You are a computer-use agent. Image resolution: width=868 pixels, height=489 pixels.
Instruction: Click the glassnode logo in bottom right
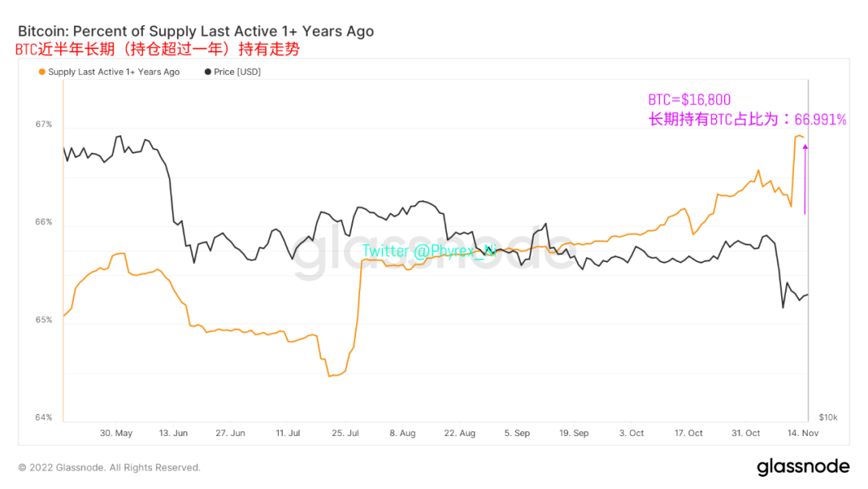802,467
